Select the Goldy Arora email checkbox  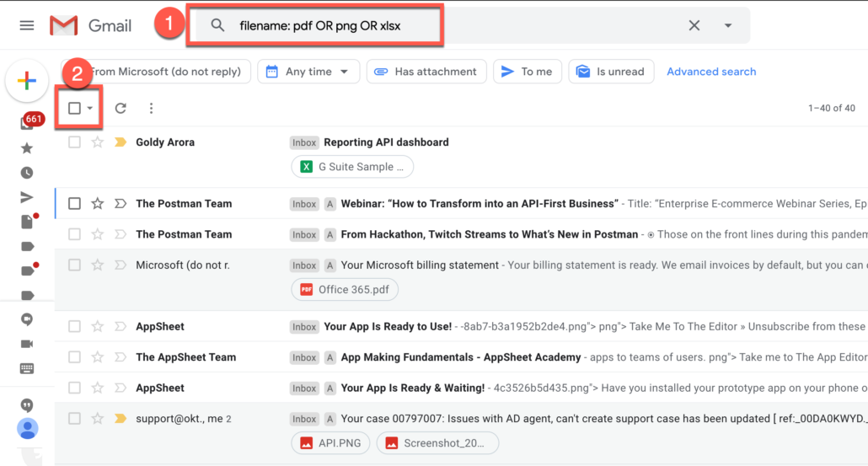click(74, 142)
